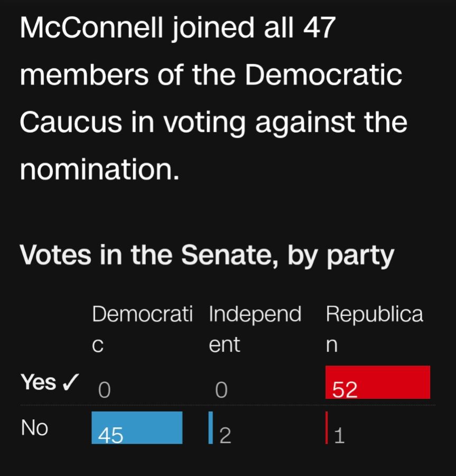The height and width of the screenshot is (476, 456).
Task: Select the No row label
Action: pos(34,428)
